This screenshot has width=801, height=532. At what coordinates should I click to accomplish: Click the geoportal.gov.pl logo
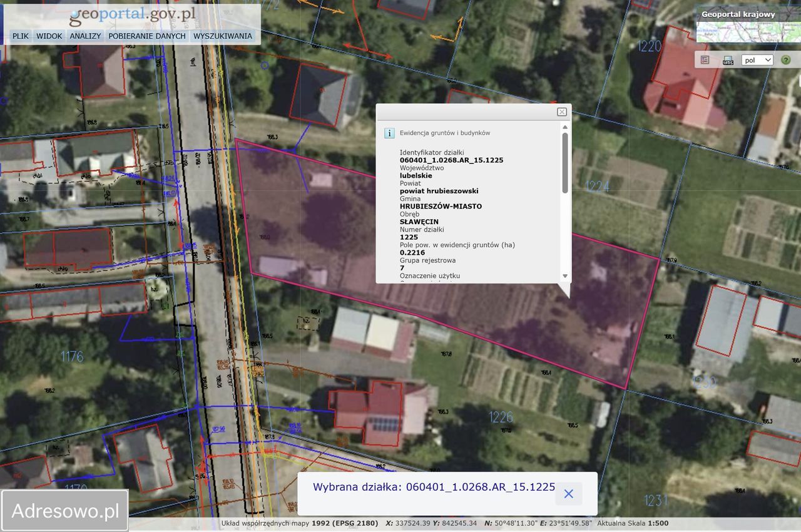[x=133, y=16]
